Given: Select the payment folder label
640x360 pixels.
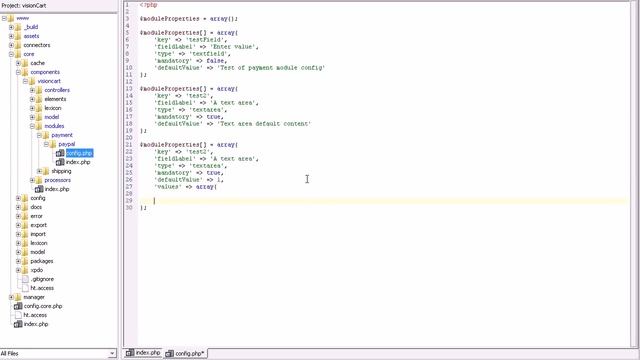Looking at the screenshot, I should point(62,135).
